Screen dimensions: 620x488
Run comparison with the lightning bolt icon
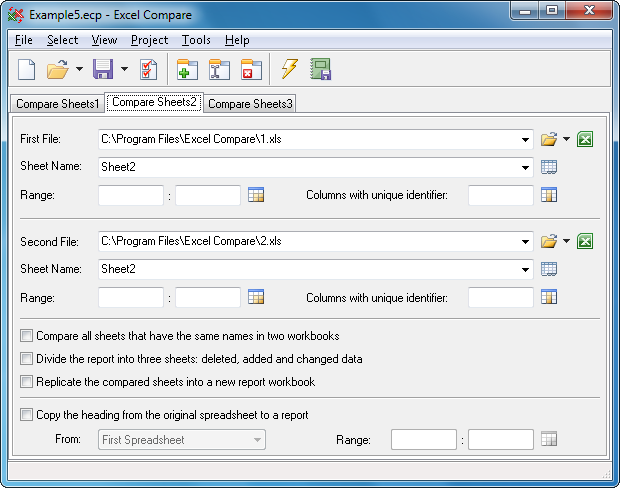pyautogui.click(x=289, y=69)
